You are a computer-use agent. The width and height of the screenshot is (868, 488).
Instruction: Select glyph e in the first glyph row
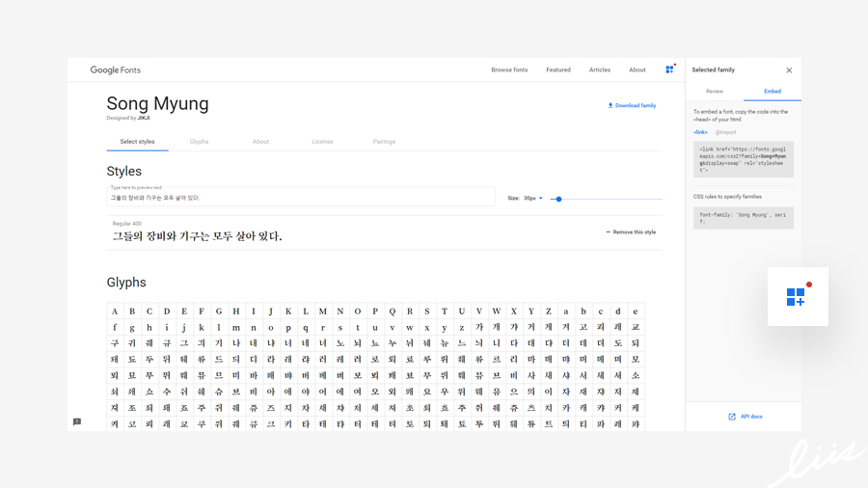pyautogui.click(x=635, y=311)
